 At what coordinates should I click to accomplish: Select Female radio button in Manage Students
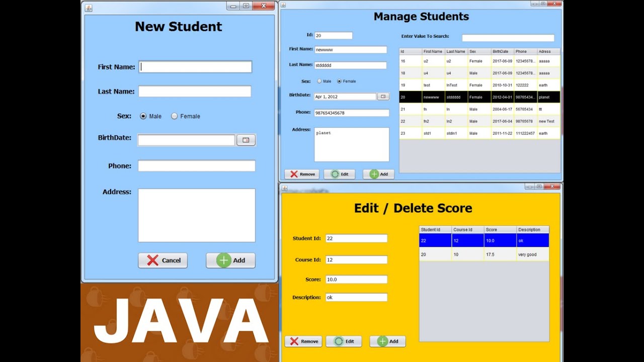point(339,81)
